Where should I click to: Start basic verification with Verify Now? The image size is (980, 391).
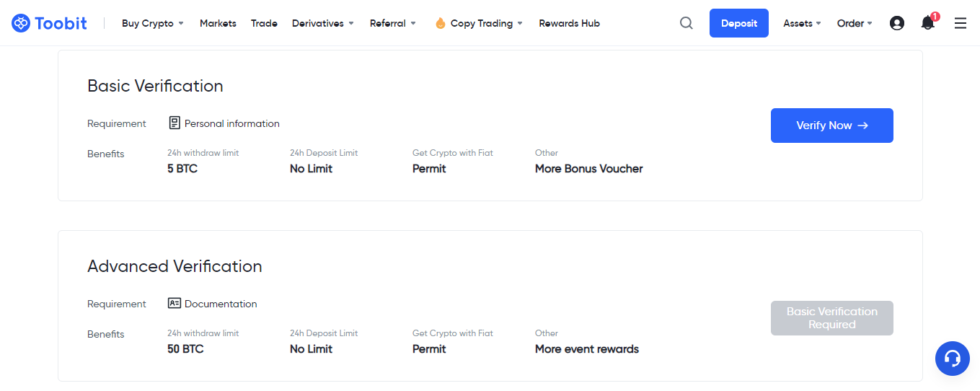[832, 126]
